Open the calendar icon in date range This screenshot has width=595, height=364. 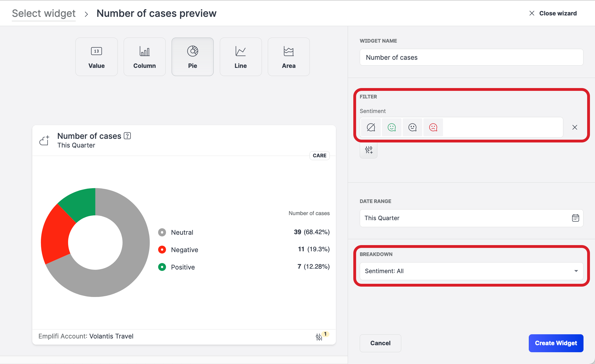click(575, 218)
